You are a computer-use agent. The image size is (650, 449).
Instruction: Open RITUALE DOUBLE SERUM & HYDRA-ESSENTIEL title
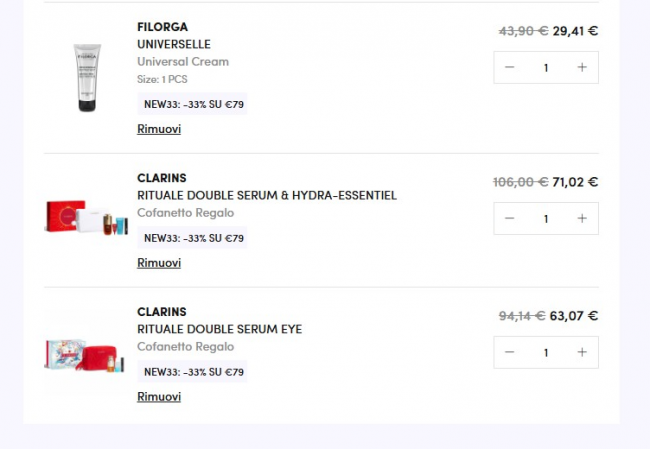267,195
